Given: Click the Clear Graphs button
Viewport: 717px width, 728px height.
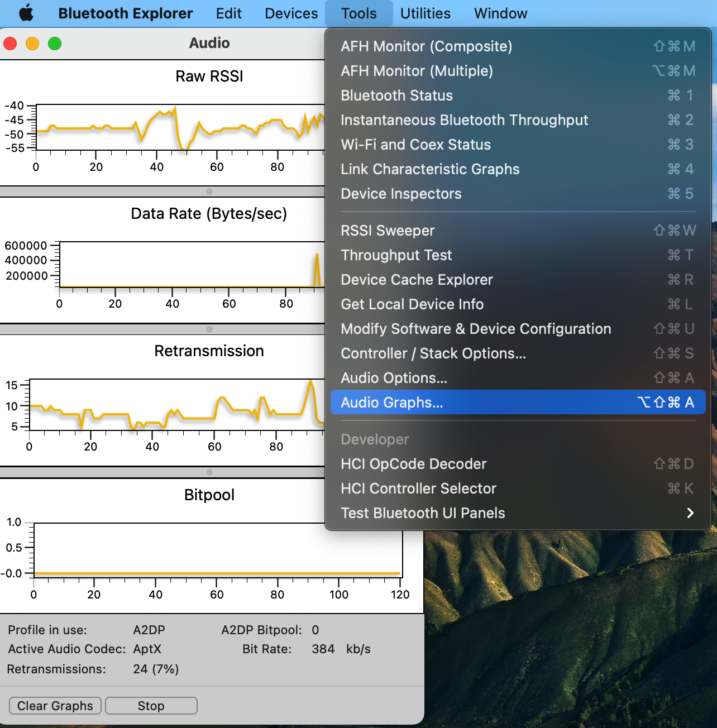Looking at the screenshot, I should click(55, 706).
